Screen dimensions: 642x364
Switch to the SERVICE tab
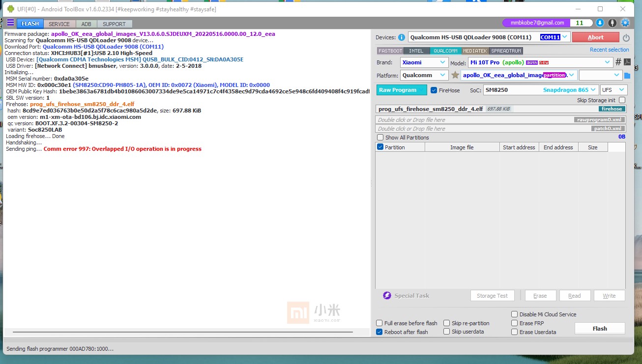[59, 24]
